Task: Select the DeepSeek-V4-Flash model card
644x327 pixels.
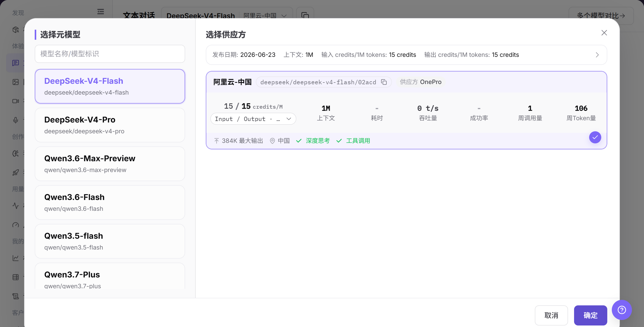Action: [x=110, y=86]
